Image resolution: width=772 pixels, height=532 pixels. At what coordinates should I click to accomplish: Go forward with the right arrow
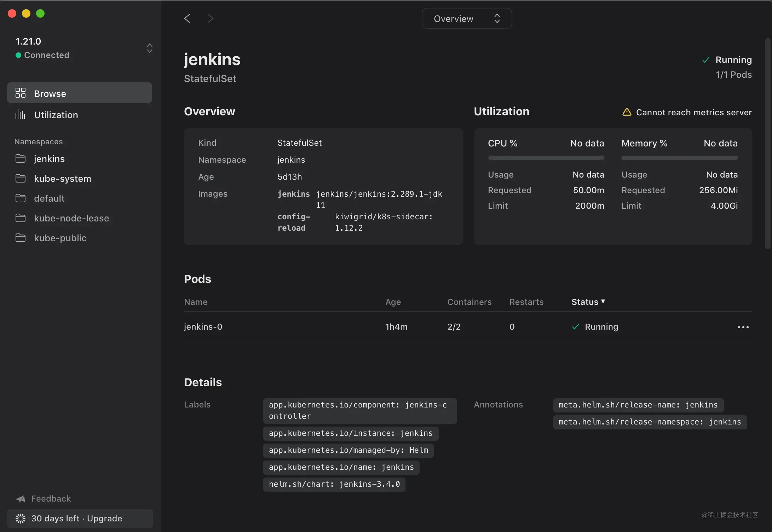click(211, 18)
